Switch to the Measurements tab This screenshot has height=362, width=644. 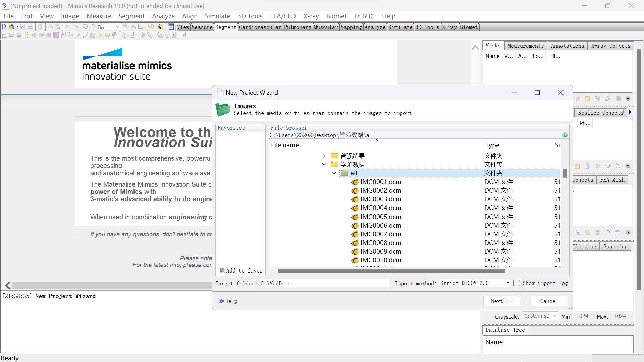click(526, 46)
